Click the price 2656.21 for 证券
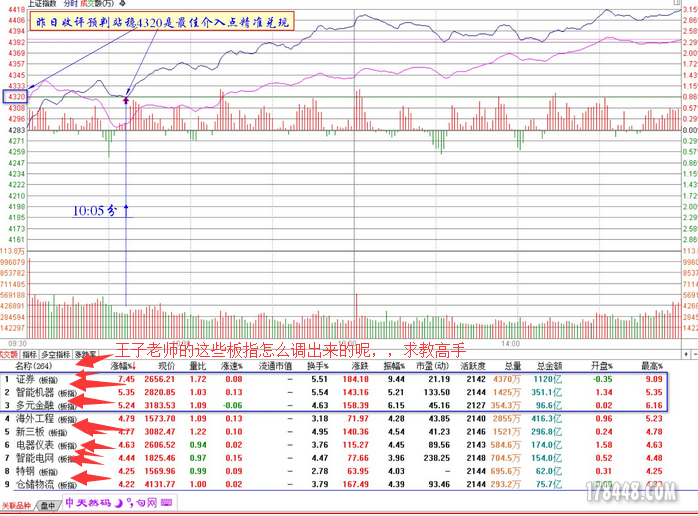 [x=159, y=379]
